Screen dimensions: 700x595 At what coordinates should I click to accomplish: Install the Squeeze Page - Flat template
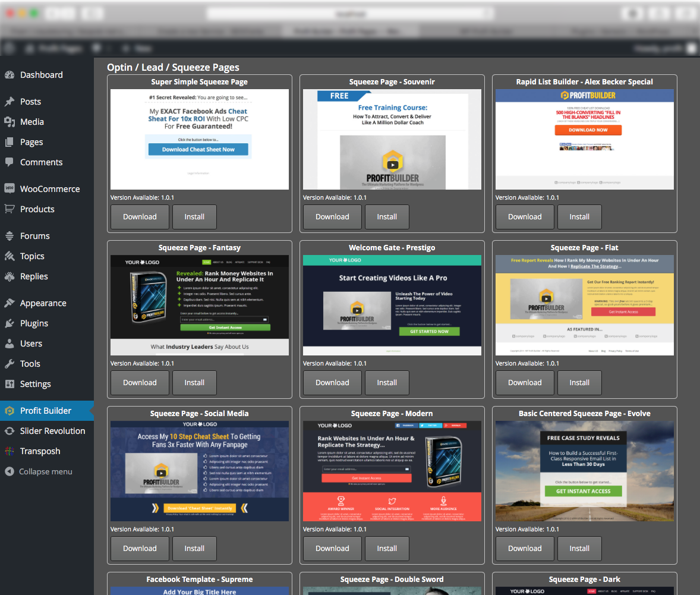[x=579, y=383]
